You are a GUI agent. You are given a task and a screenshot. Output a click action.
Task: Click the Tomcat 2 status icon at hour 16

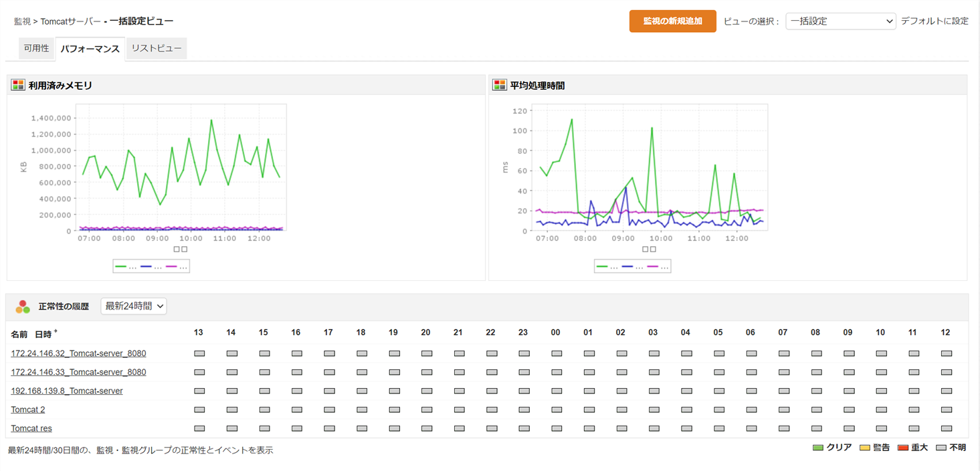click(x=297, y=409)
